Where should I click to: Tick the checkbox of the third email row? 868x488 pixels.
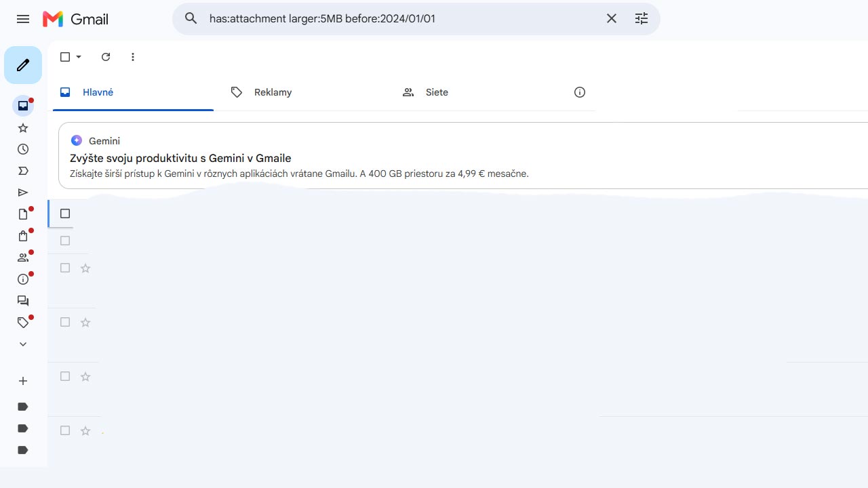[65, 268]
